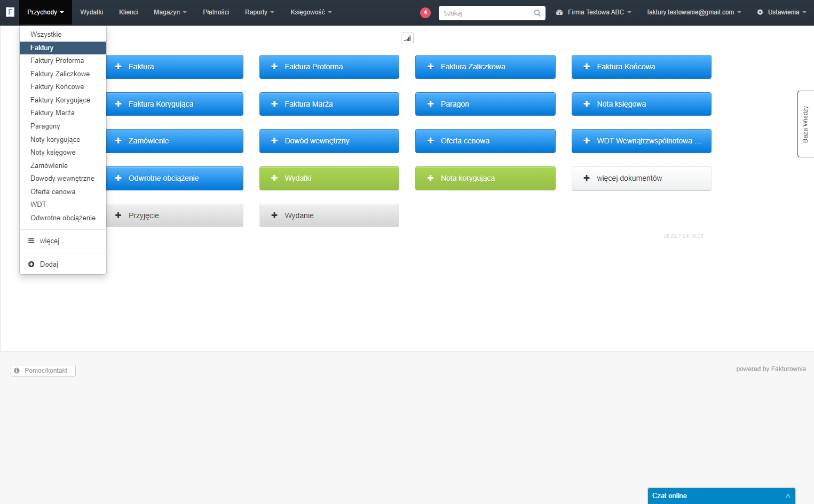
Task: Open Faktury Końcowe menu entry
Action: coord(63,87)
